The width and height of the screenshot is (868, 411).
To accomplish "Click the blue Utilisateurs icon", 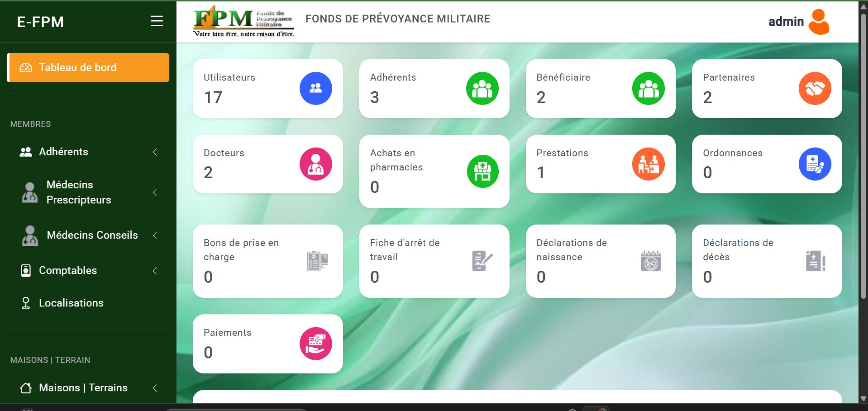I will tap(315, 88).
